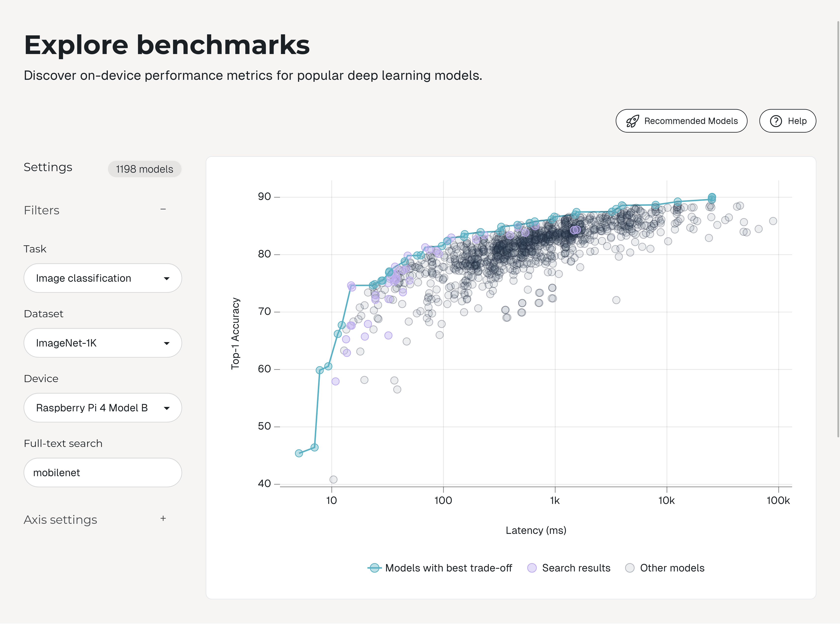Expand the Axis settings section
The image size is (840, 624).
tap(163, 519)
